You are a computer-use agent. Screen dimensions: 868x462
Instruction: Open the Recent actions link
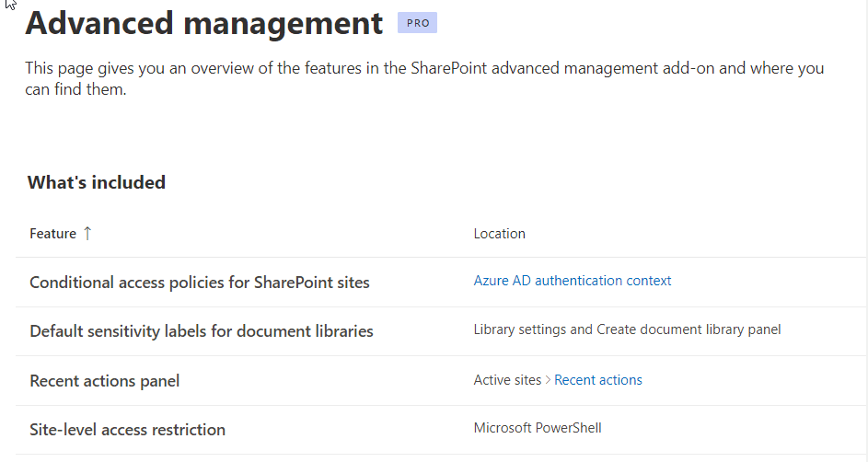[598, 380]
